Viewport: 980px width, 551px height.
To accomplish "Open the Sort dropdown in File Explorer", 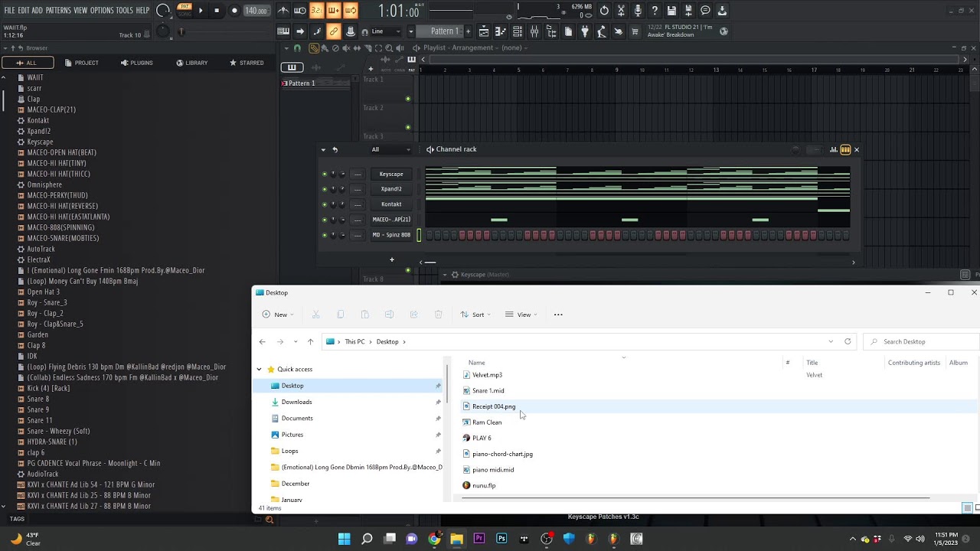I will tap(475, 315).
